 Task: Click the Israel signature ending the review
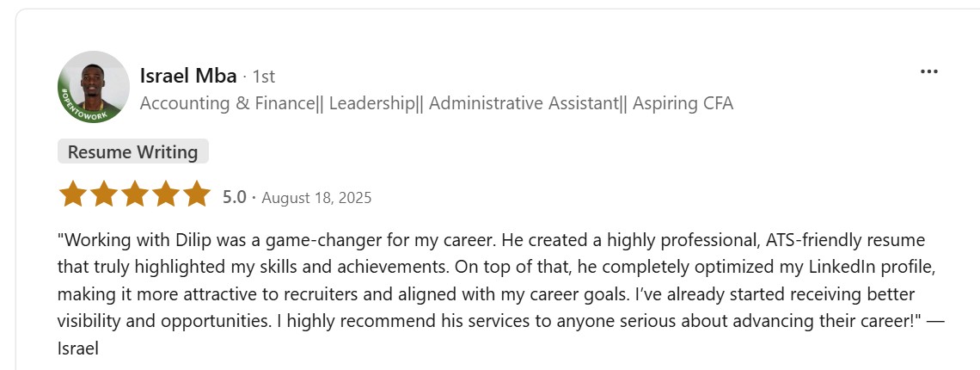pos(78,349)
